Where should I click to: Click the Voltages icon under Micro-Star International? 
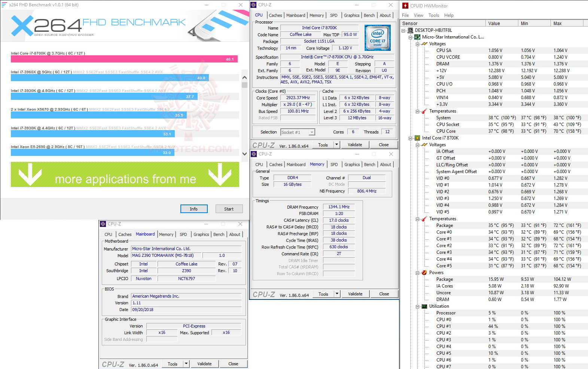click(x=424, y=44)
